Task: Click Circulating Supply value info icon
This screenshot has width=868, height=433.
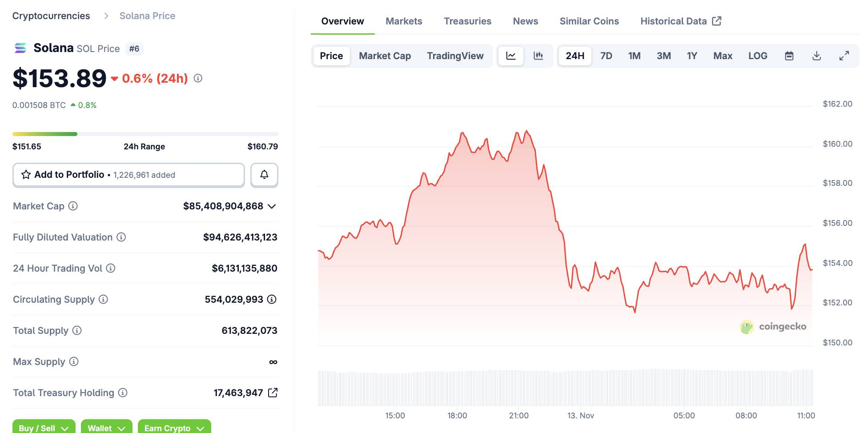Action: 272,299
